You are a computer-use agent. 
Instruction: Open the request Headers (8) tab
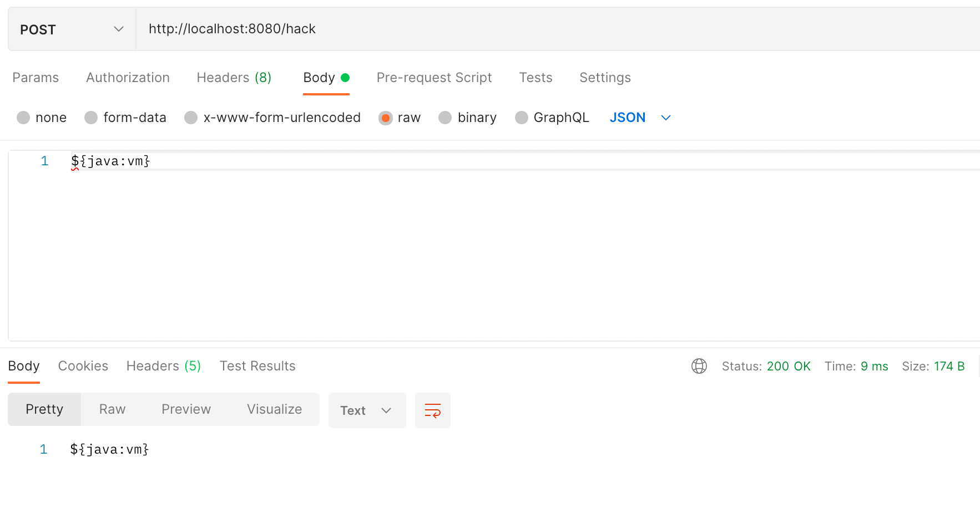tap(234, 78)
